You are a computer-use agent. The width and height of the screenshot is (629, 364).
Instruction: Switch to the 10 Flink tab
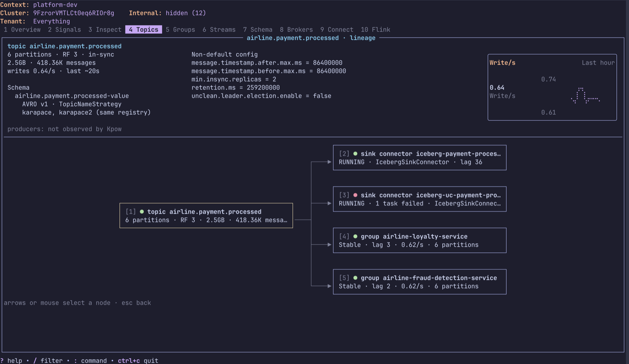(x=375, y=29)
